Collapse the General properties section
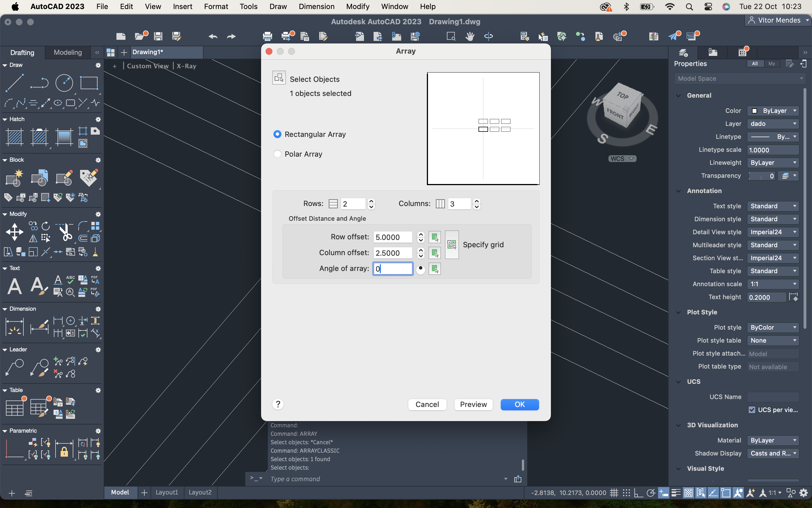812x508 pixels. coord(678,95)
